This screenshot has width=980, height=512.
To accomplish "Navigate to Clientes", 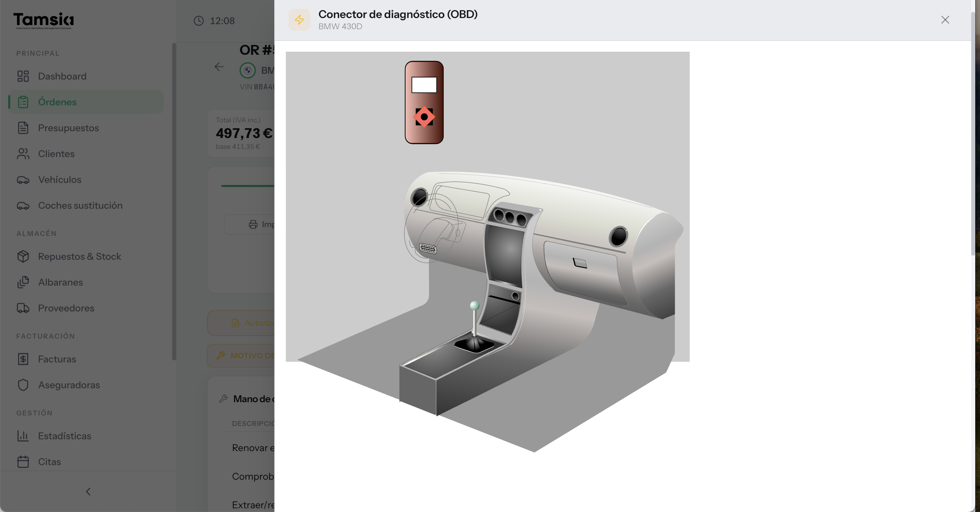I will click(86, 154).
